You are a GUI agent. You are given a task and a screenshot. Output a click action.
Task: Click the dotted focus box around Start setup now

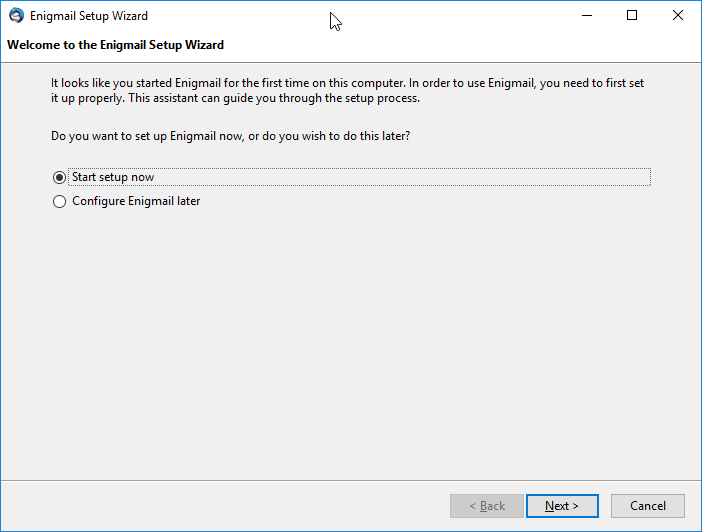360,177
